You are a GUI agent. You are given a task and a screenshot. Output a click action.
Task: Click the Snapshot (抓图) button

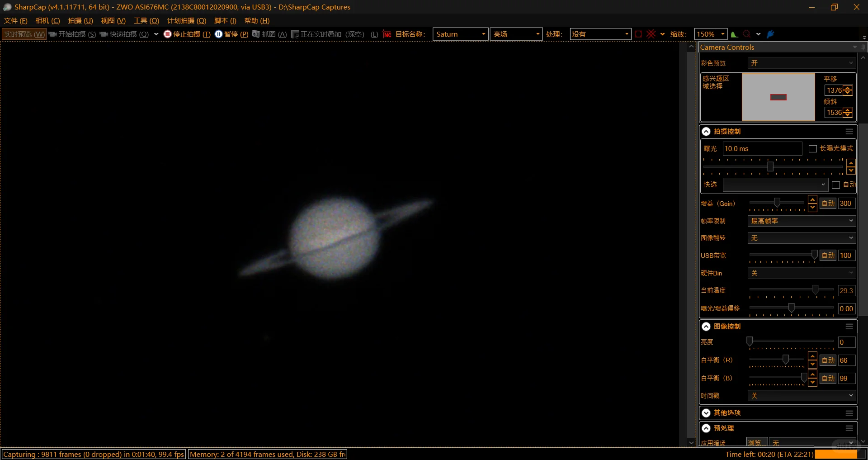click(x=269, y=34)
